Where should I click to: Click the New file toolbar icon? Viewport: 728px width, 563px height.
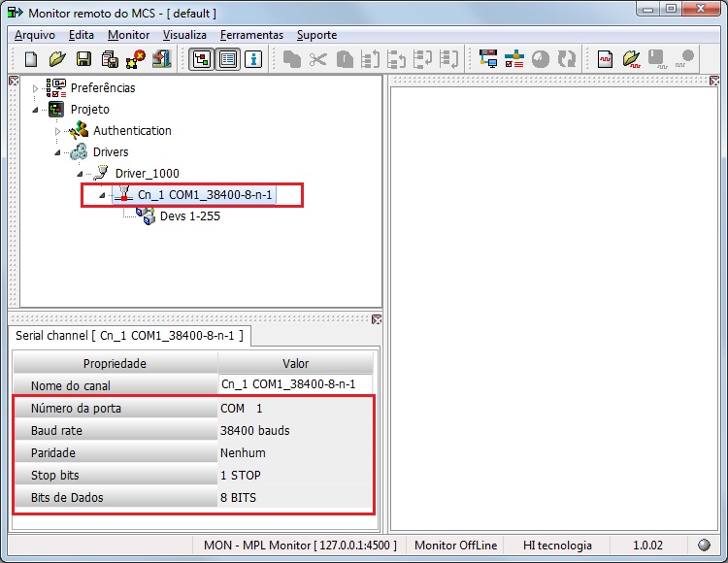(x=31, y=59)
